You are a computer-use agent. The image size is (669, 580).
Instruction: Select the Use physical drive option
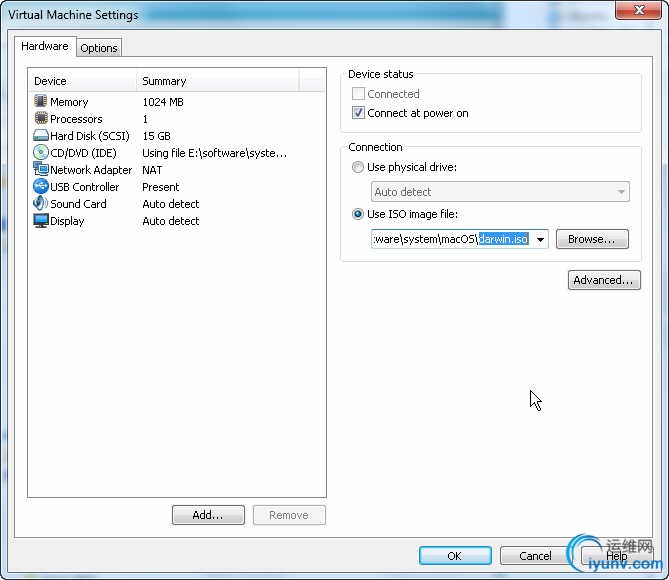[358, 167]
